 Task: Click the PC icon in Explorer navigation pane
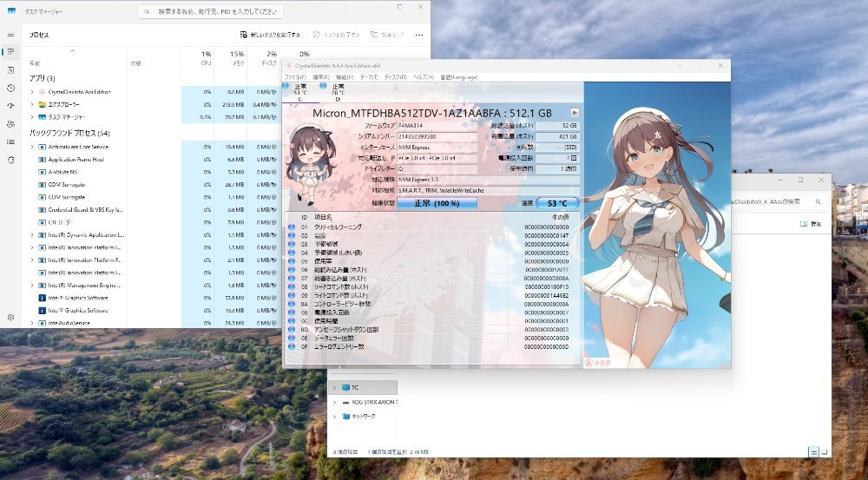pyautogui.click(x=346, y=387)
